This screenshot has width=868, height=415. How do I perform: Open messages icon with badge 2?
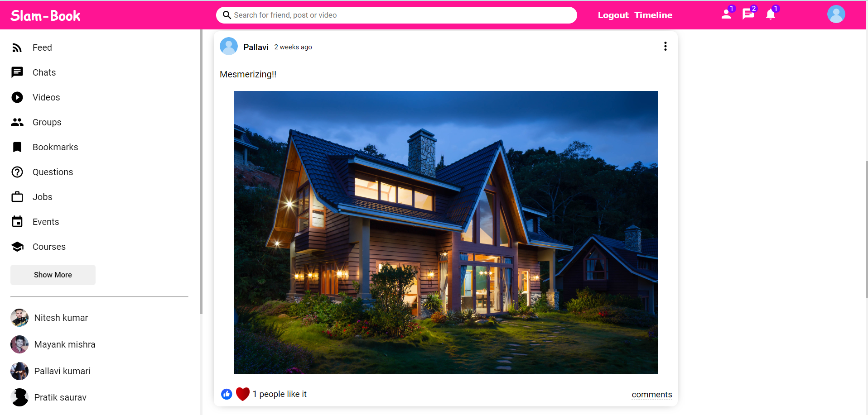coord(748,14)
